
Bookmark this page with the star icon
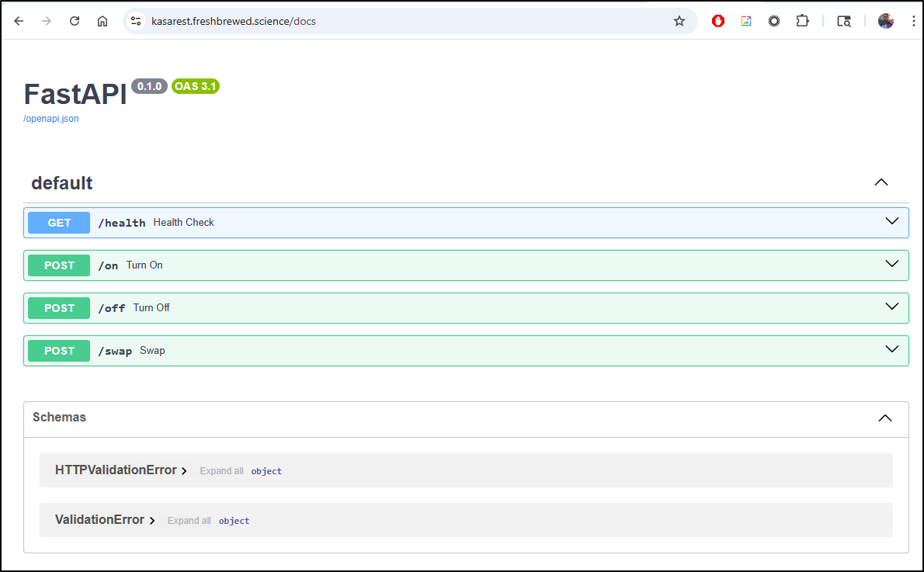679,21
